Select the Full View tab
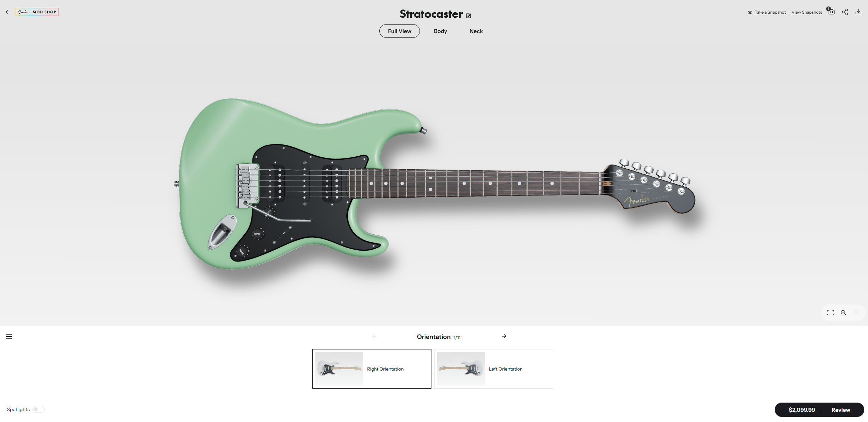The width and height of the screenshot is (868, 422). pyautogui.click(x=399, y=31)
